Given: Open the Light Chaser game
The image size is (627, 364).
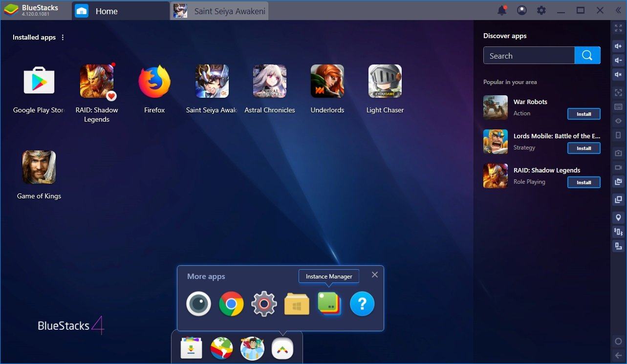Looking at the screenshot, I should pos(385,81).
